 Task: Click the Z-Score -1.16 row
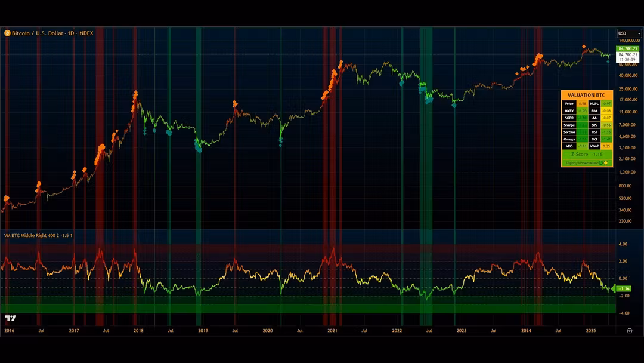[587, 154]
